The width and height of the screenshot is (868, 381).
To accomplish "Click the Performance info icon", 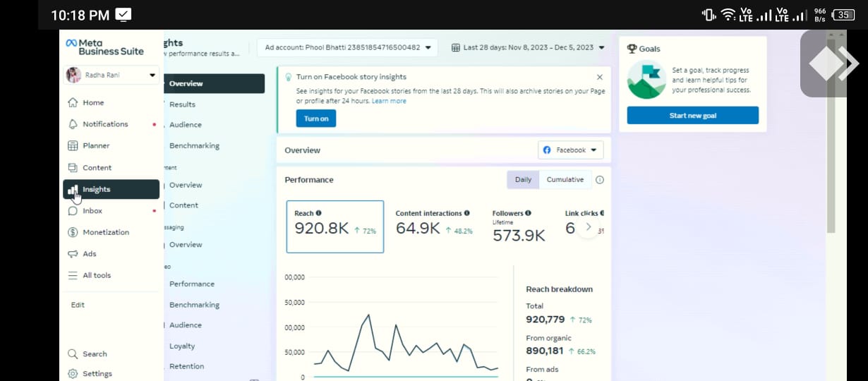I will pyautogui.click(x=600, y=180).
